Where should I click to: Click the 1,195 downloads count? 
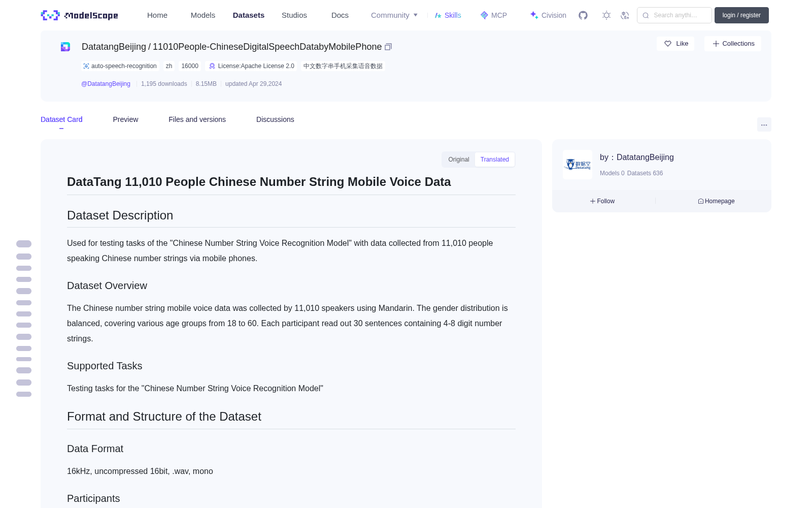[x=164, y=84]
